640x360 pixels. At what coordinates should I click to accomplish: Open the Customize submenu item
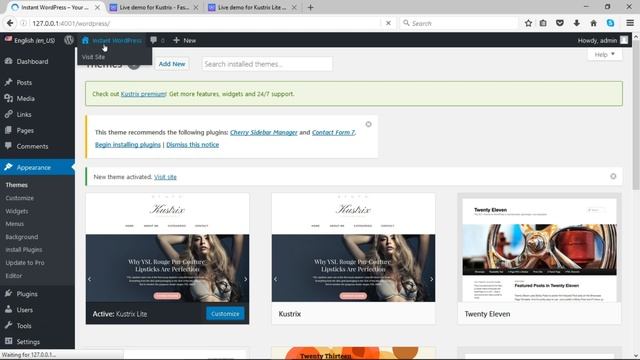pyautogui.click(x=20, y=198)
